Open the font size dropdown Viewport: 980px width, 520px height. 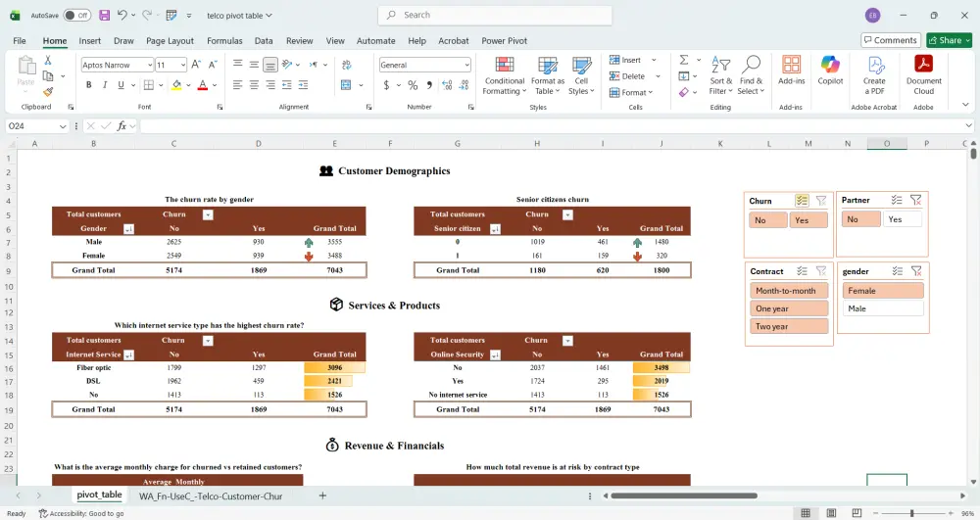click(182, 65)
